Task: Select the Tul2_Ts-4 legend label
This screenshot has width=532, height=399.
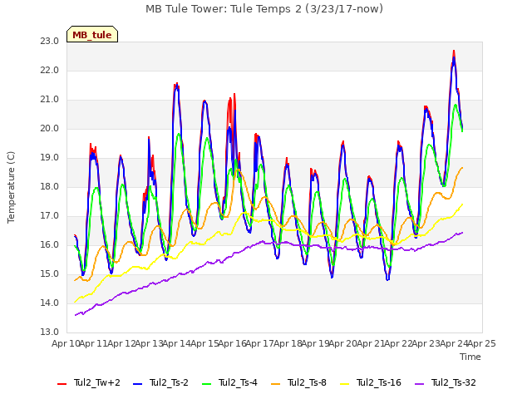Action: (239, 382)
